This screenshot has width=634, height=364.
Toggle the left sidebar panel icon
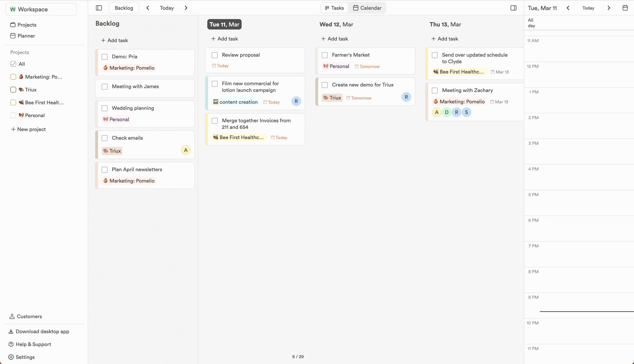[x=99, y=8]
